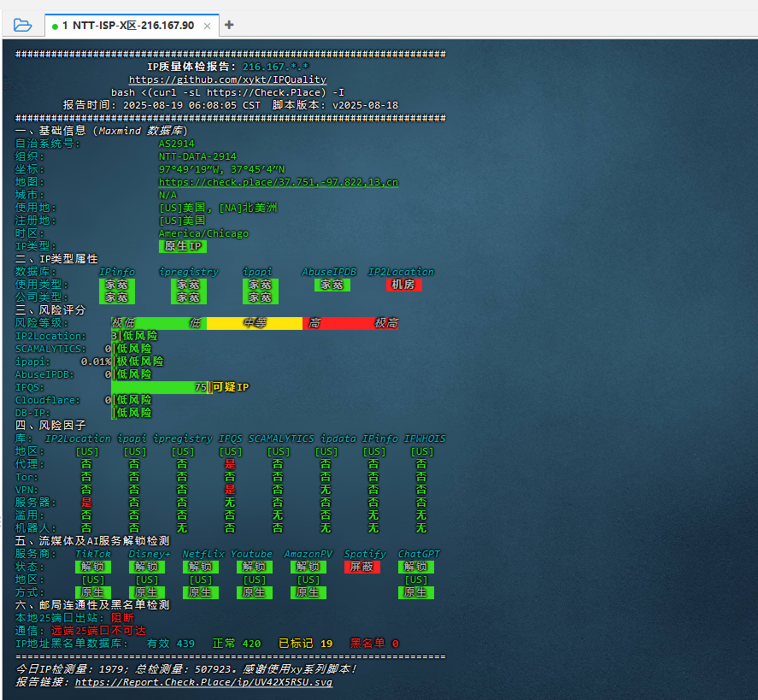Click the organization value NTT-DATA-2914
Screen dimensions: 758x700
coord(197,156)
